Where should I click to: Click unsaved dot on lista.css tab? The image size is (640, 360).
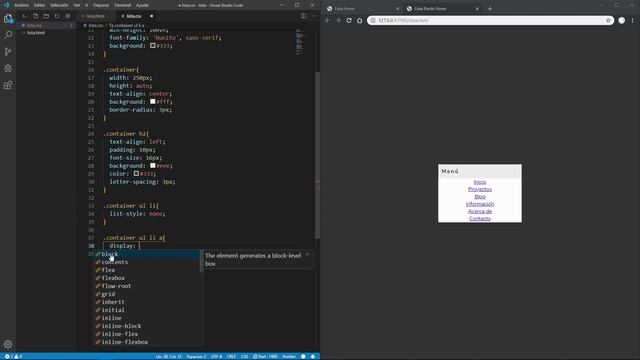click(151, 16)
